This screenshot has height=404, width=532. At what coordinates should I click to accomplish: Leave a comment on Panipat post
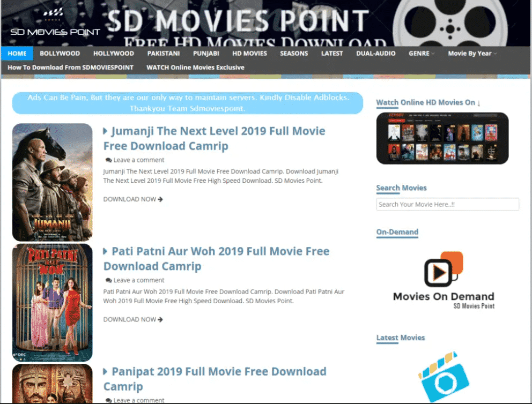pos(138,400)
